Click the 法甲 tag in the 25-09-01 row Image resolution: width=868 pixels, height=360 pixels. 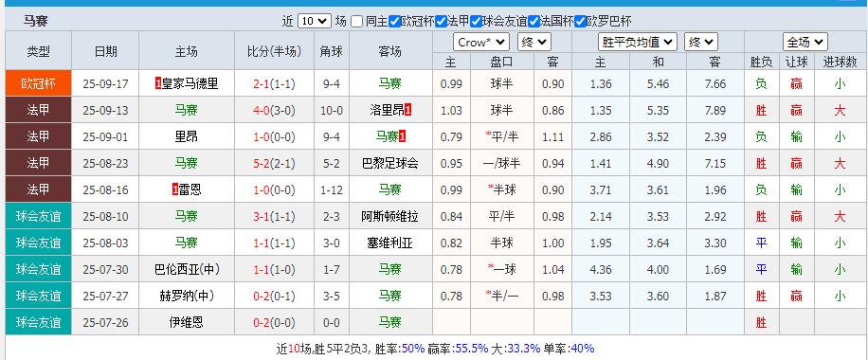pos(38,136)
